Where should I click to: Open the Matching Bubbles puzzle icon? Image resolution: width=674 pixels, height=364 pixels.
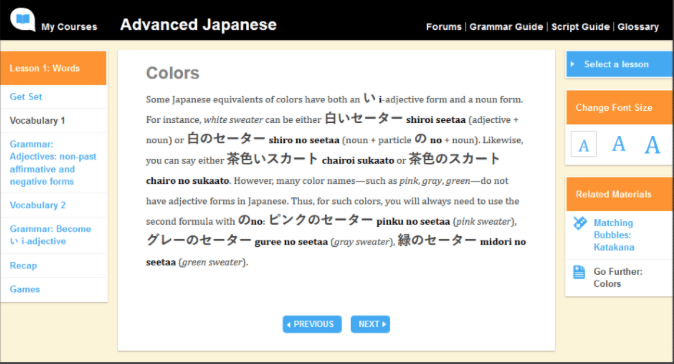coord(580,223)
